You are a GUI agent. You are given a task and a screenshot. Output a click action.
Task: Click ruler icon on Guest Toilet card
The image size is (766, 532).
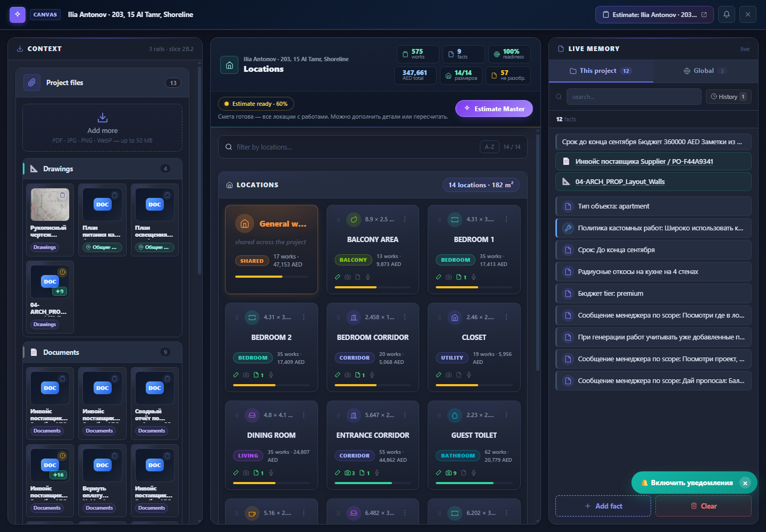click(x=438, y=473)
